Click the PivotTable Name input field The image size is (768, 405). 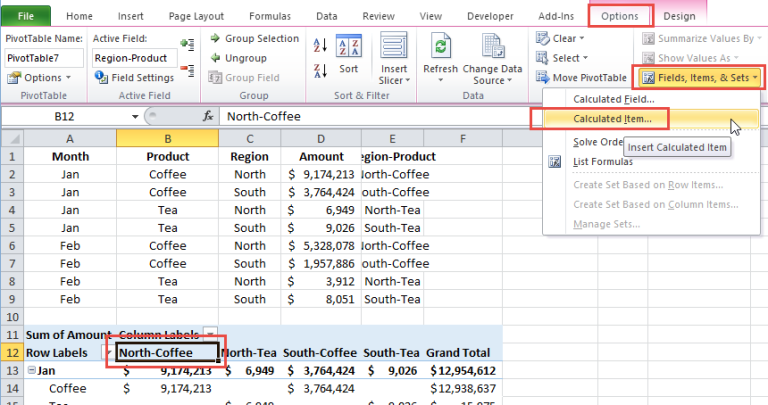(44, 58)
